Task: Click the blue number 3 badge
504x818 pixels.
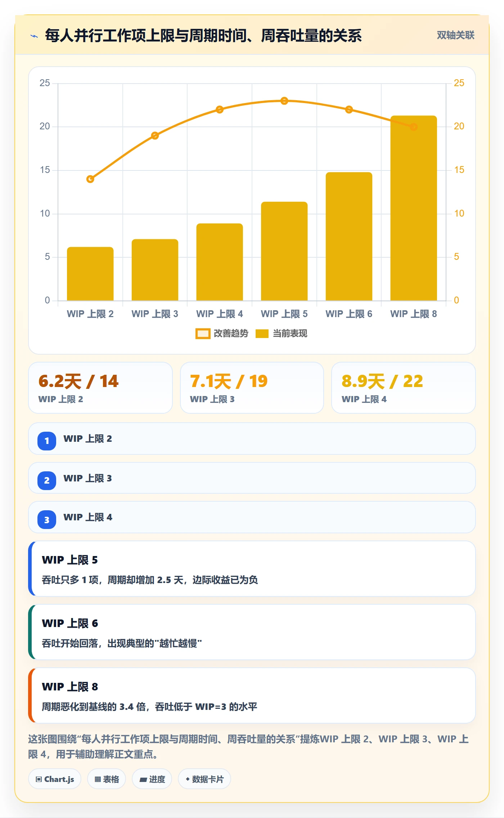Action: pyautogui.click(x=47, y=520)
